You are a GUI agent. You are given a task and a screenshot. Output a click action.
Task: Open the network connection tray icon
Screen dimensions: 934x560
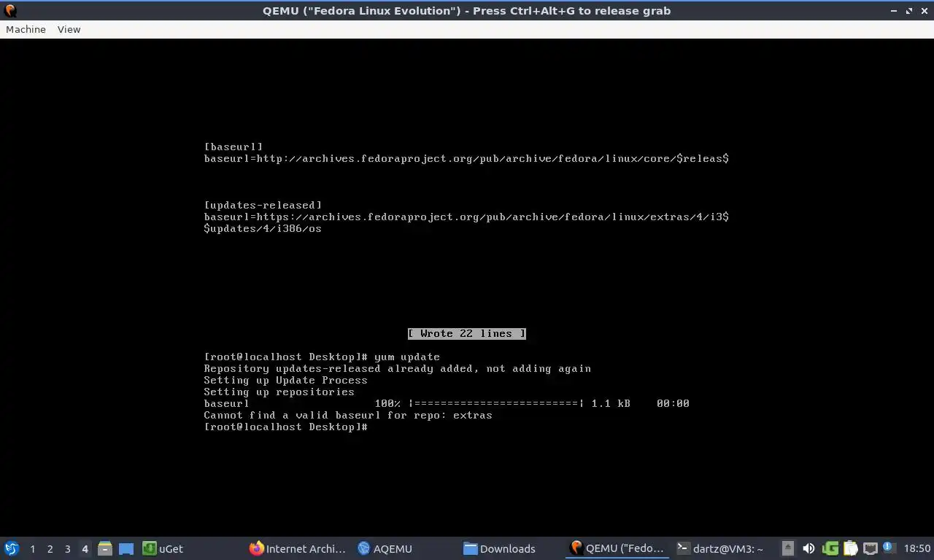tap(870, 548)
